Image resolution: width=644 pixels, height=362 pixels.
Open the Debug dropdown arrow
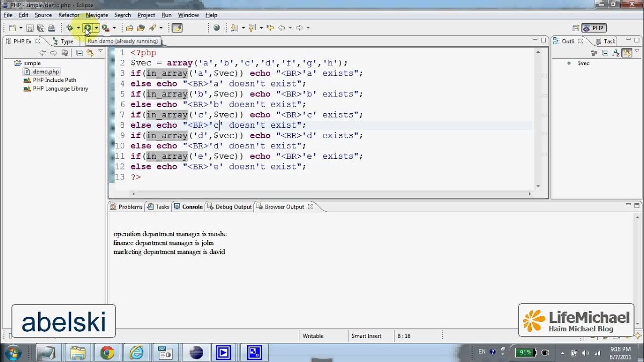pos(78,28)
